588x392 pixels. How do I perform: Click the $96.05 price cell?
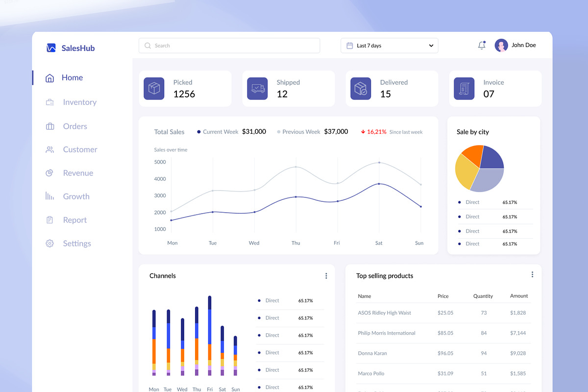445,353
